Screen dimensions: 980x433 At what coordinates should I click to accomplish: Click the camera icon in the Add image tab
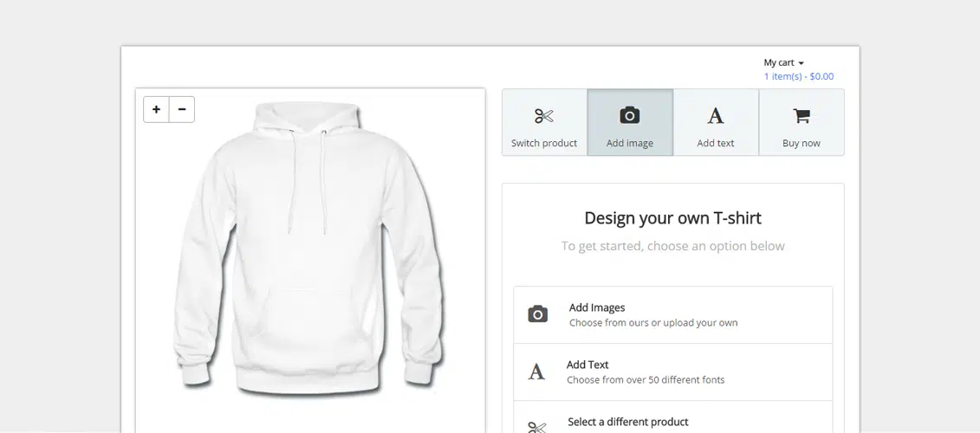tap(630, 115)
